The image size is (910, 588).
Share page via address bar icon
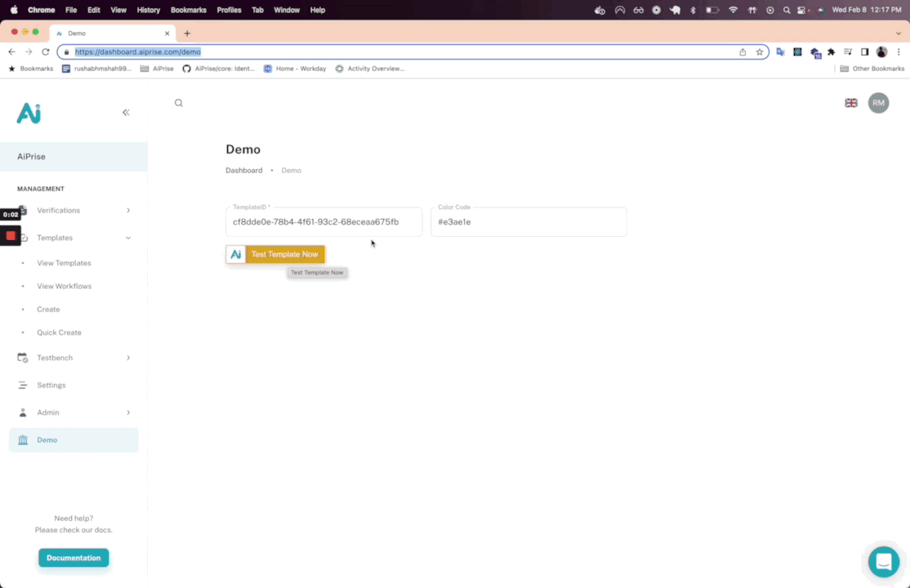point(743,51)
